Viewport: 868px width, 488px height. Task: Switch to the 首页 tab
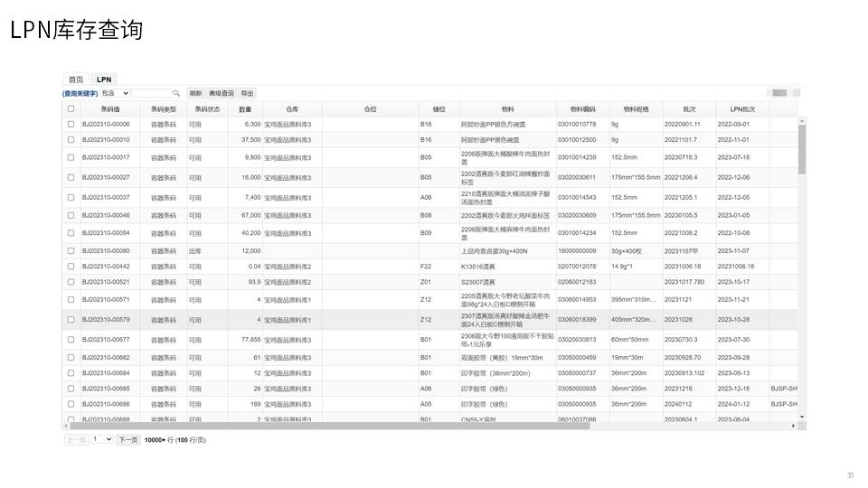click(x=76, y=80)
